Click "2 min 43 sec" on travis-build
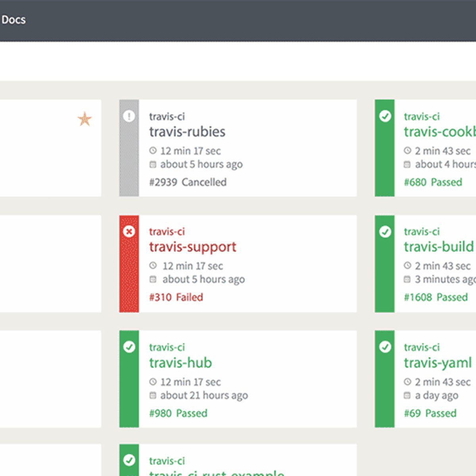 coord(443,266)
